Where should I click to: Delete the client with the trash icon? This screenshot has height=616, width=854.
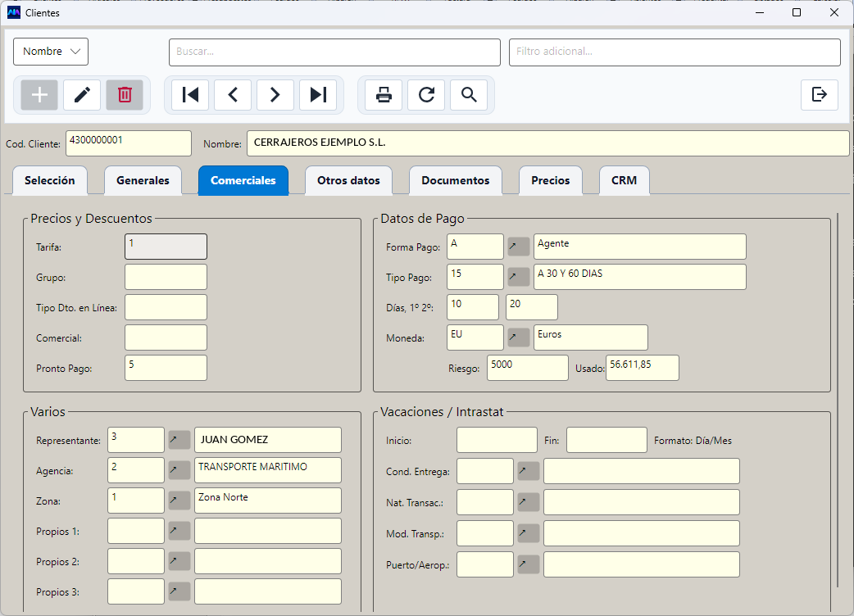pyautogui.click(x=125, y=95)
